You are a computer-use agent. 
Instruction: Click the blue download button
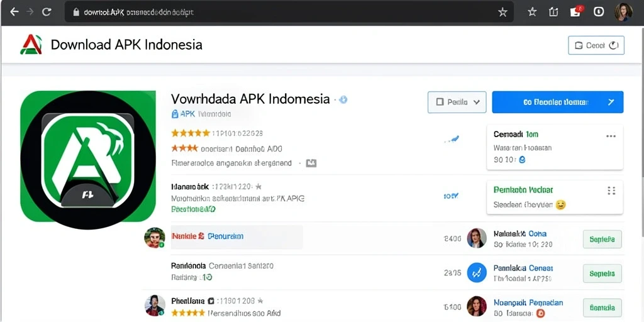point(557,102)
